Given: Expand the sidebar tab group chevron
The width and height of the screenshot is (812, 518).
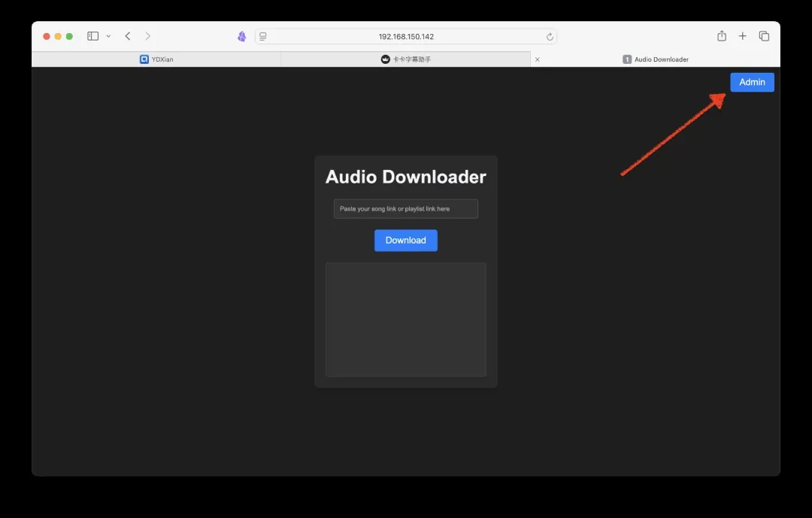Looking at the screenshot, I should [x=108, y=36].
